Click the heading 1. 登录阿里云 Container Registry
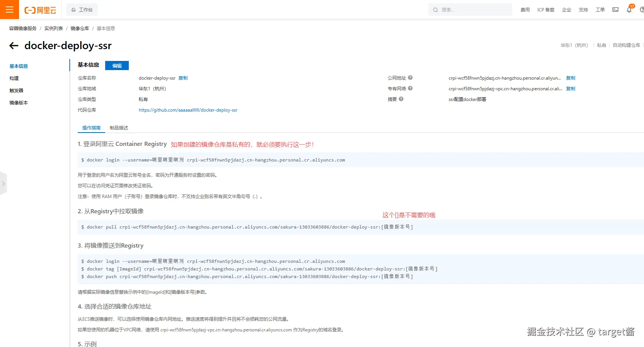The image size is (644, 347). click(x=122, y=144)
